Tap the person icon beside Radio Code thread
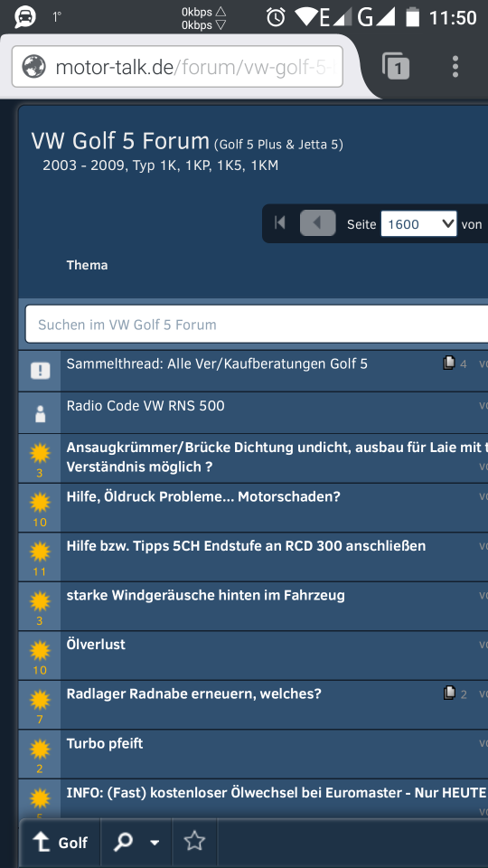 tap(40, 413)
